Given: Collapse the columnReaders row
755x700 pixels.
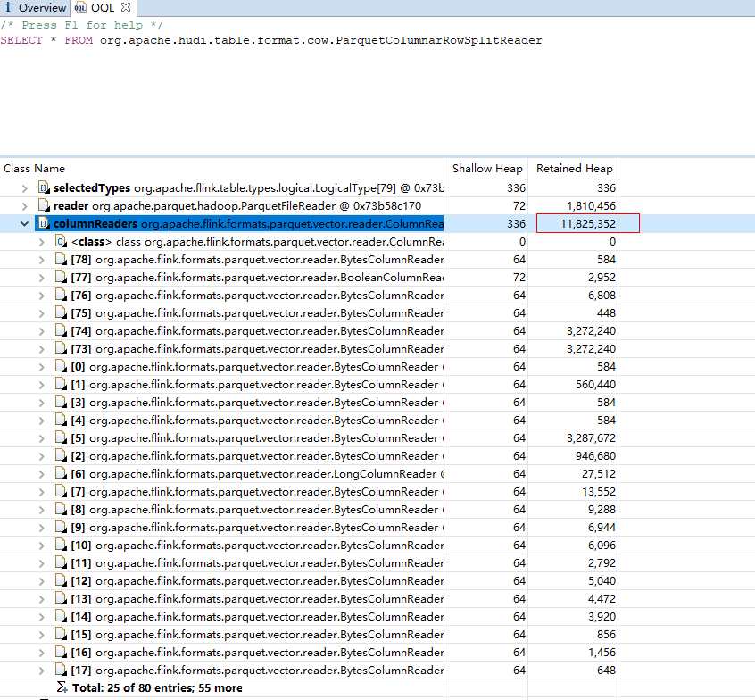Looking at the screenshot, I should click(x=25, y=224).
